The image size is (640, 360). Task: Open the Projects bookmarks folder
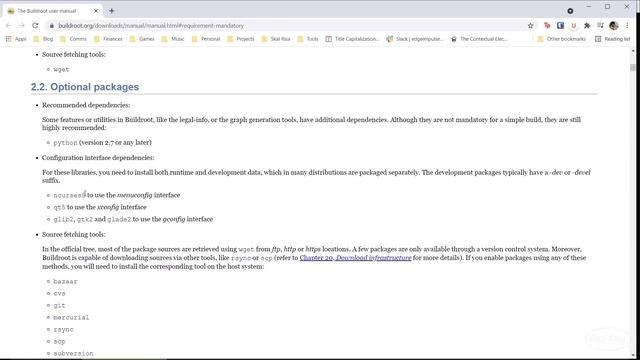[241, 39]
